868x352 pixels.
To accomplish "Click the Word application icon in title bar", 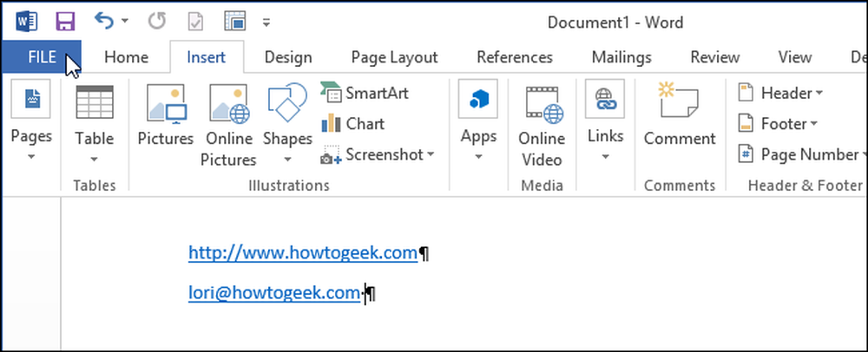I will (x=27, y=22).
